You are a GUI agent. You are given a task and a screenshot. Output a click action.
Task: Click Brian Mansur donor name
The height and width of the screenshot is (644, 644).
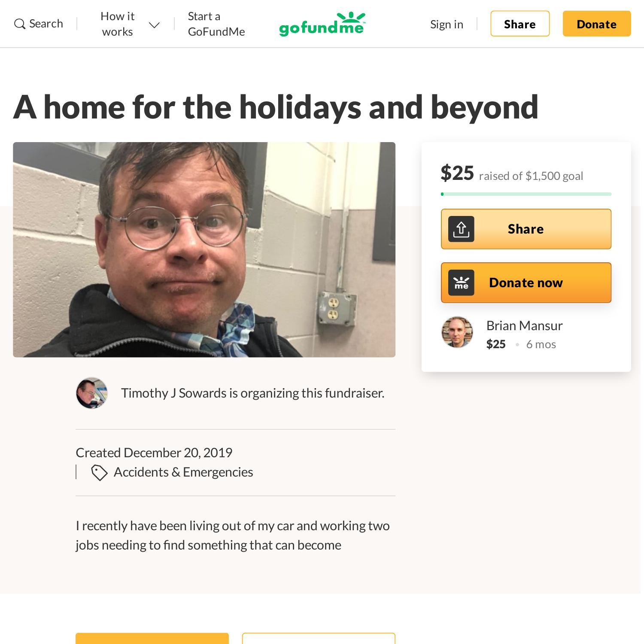pyautogui.click(x=524, y=325)
